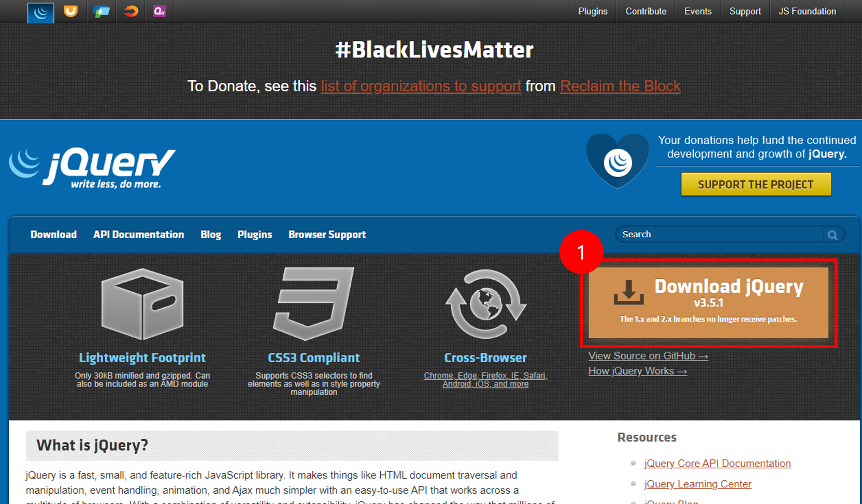Open JS Foundation in the top bar
This screenshot has height=504, width=862.
(807, 11)
